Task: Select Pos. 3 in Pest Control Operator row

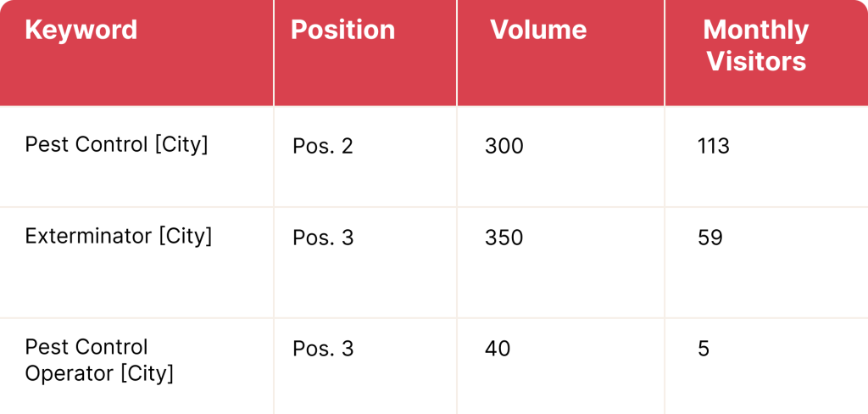Action: click(x=323, y=349)
